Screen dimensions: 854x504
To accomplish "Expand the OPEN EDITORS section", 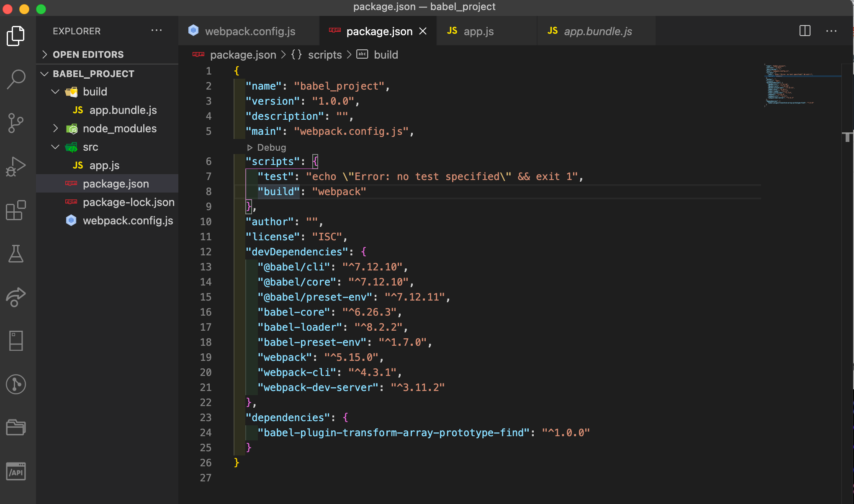I will 45,54.
